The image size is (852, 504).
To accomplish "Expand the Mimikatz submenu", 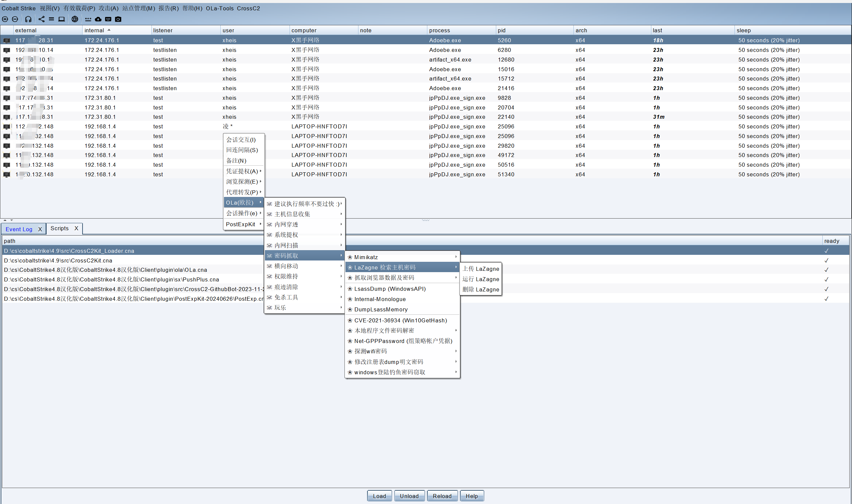I will tap(403, 257).
